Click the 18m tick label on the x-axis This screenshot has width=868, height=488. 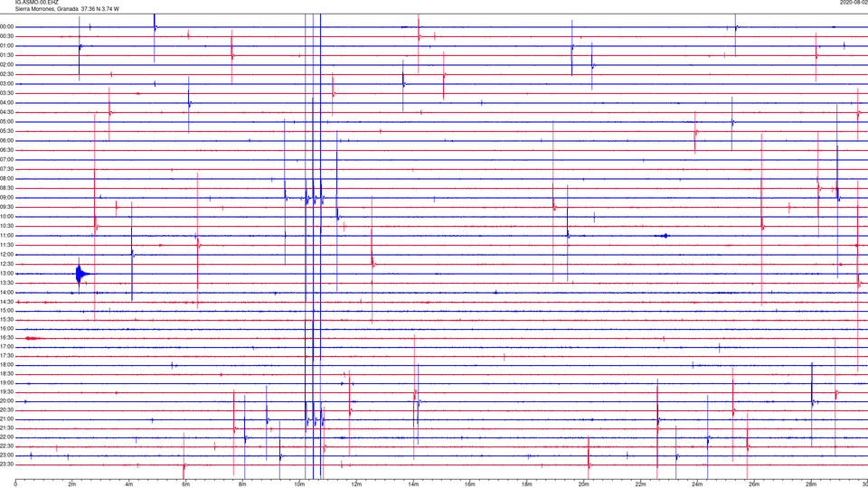coord(526,484)
